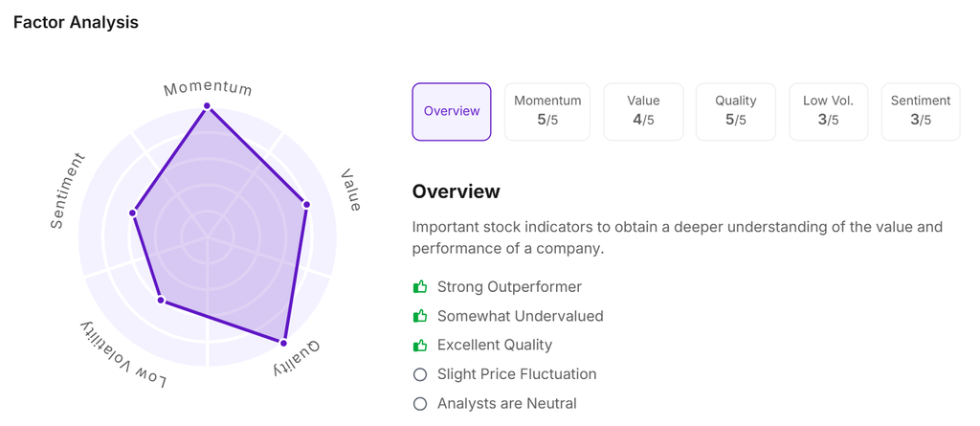Image resolution: width=980 pixels, height=426 pixels.
Task: Click the Sentiment axis label on chart
Action: click(68, 191)
